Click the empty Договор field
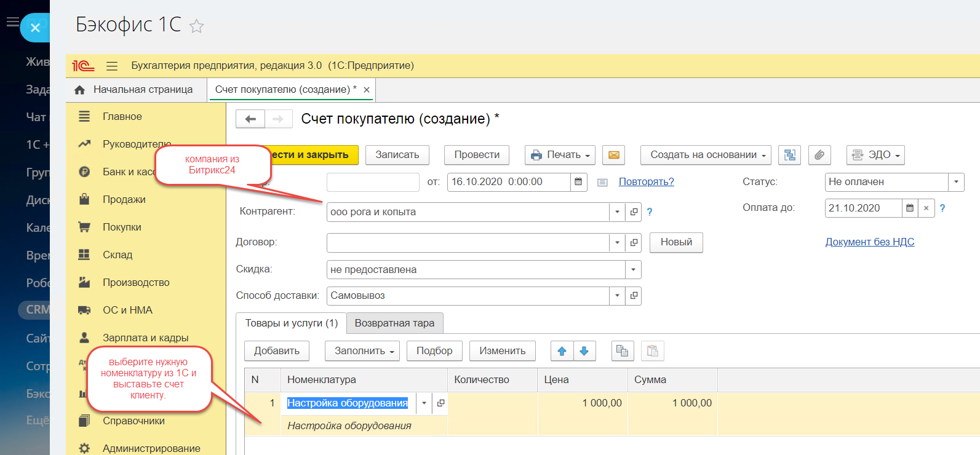Image resolution: width=980 pixels, height=455 pixels. [x=468, y=243]
